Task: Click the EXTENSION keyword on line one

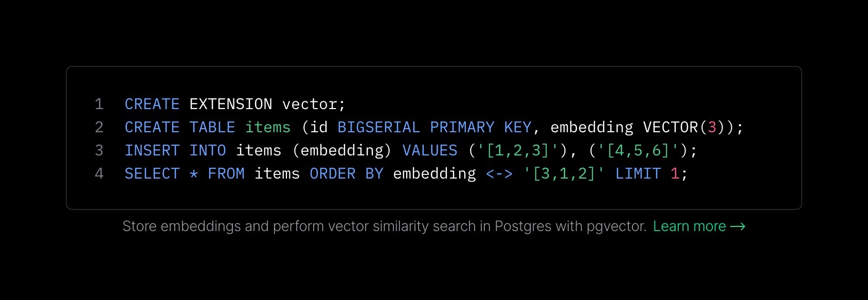Action: [231, 104]
